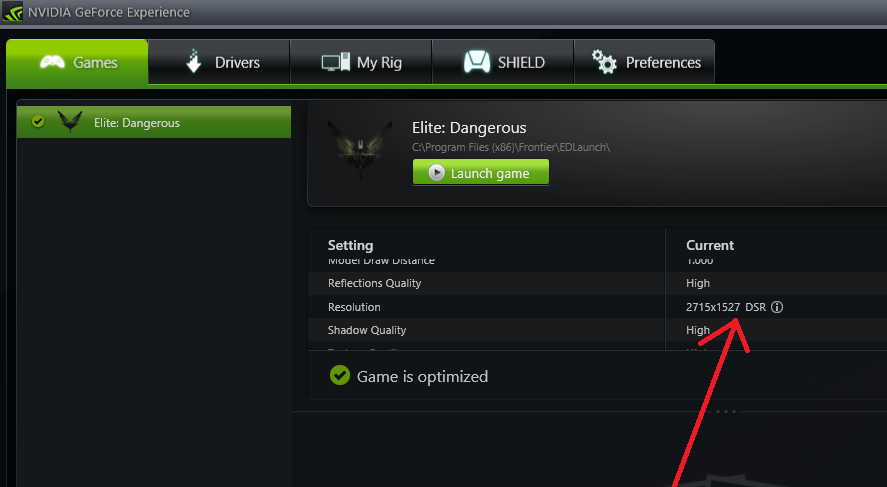Viewport: 887px width, 487px height.
Task: Click the large Elite: Dangerous game thumbnail
Action: [360, 149]
